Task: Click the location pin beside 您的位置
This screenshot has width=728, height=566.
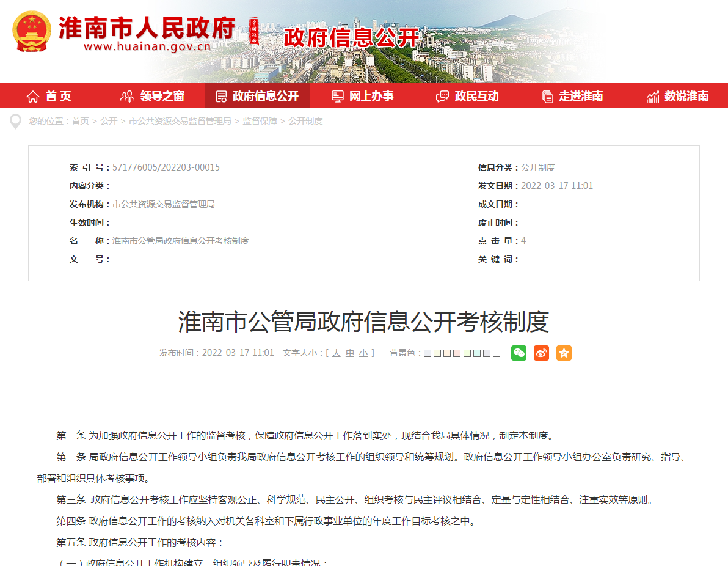Action: 15,120
